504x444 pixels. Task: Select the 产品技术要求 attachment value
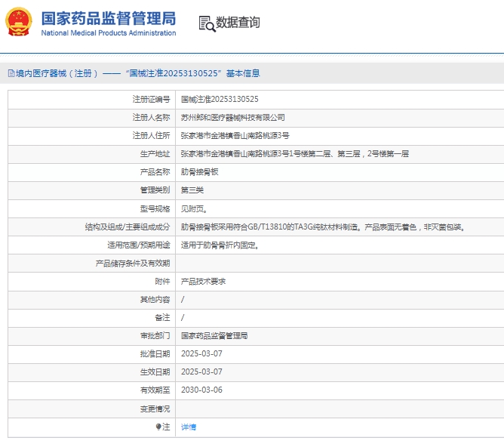(203, 281)
